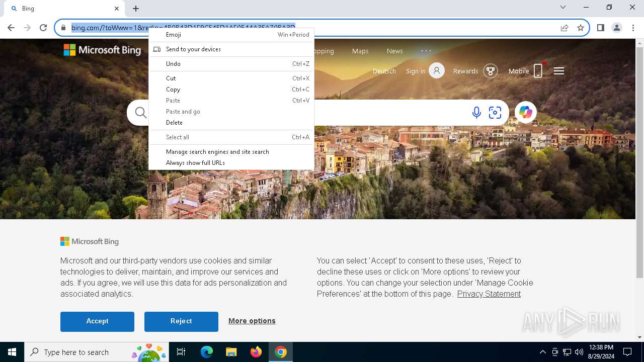The image size is (644, 362).
Task: Choose Emoji from the context menu
Action: (x=231, y=35)
